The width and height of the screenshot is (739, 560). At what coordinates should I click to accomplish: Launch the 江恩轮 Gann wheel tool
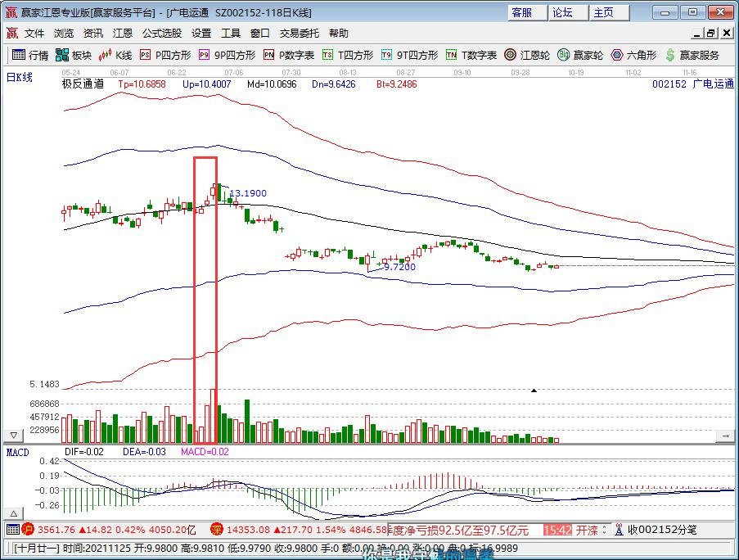528,56
